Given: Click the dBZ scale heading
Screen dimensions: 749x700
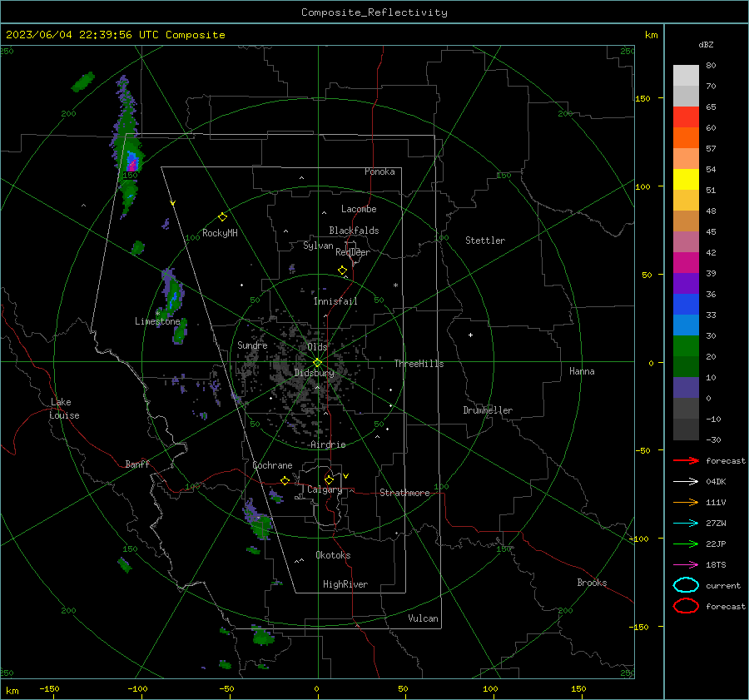Looking at the screenshot, I should (x=706, y=45).
